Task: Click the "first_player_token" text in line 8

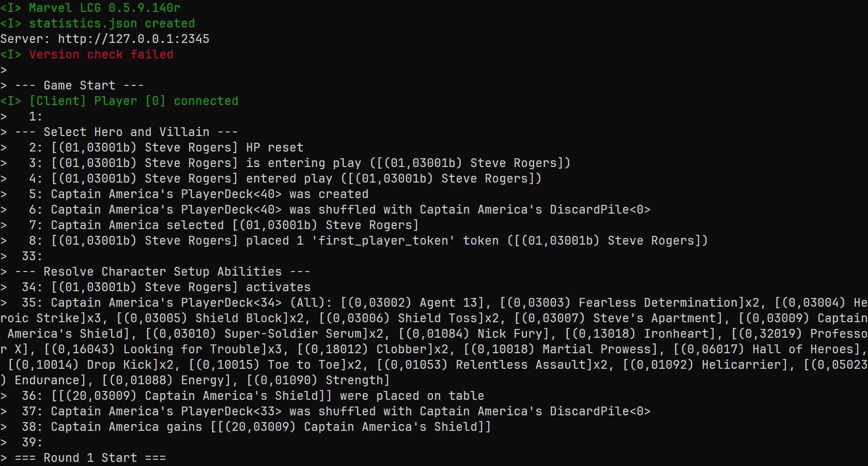Action: 383,240
